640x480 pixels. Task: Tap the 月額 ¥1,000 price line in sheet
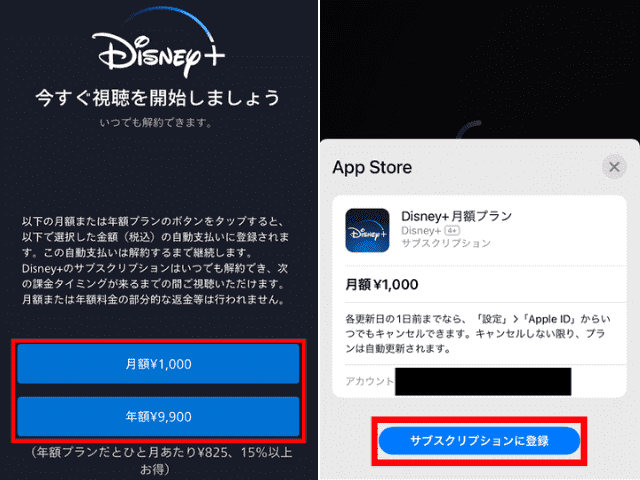point(382,284)
